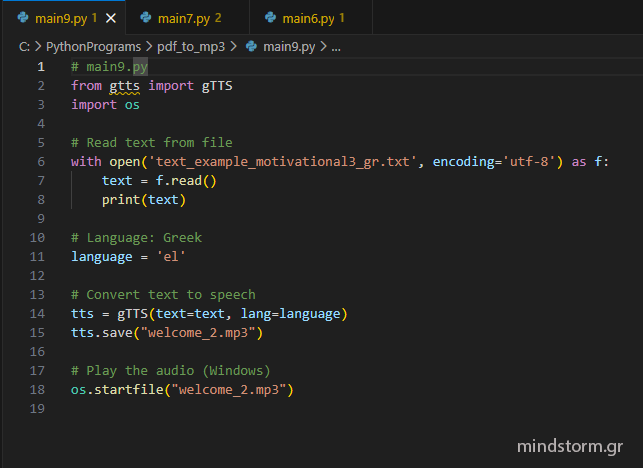Click the Python file icon in breadcrumb
Image resolution: width=643 pixels, height=468 pixels.
point(251,46)
